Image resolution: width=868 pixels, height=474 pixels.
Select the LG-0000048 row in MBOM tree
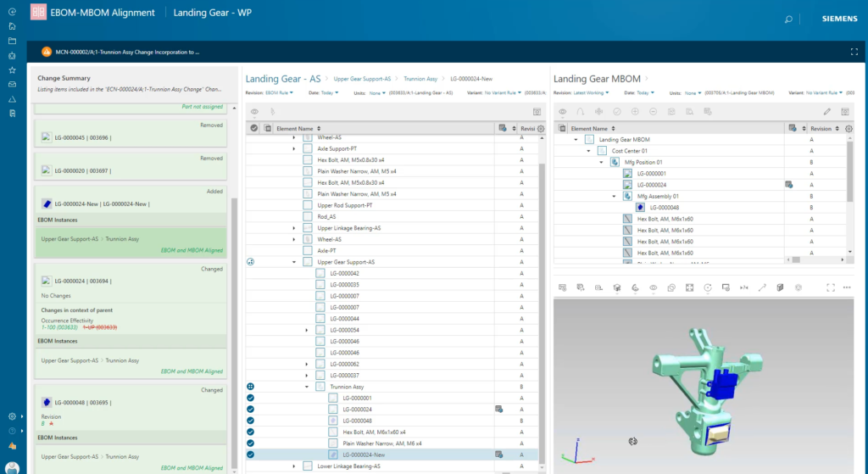pos(700,208)
